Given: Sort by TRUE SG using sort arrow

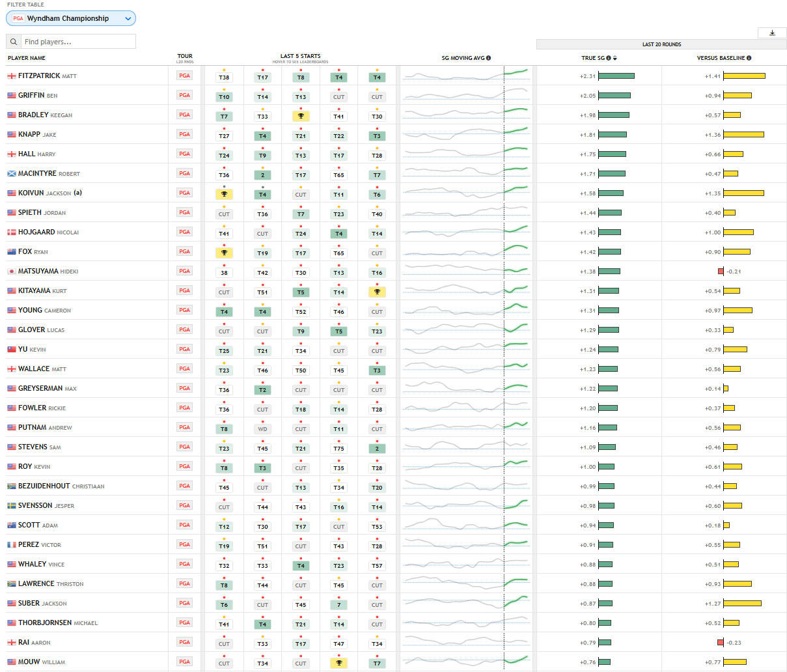Looking at the screenshot, I should pyautogui.click(x=614, y=58).
